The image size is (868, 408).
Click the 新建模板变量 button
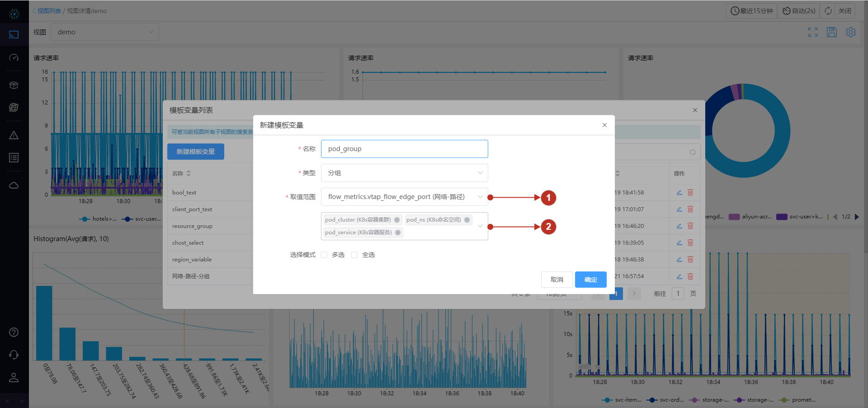(195, 152)
